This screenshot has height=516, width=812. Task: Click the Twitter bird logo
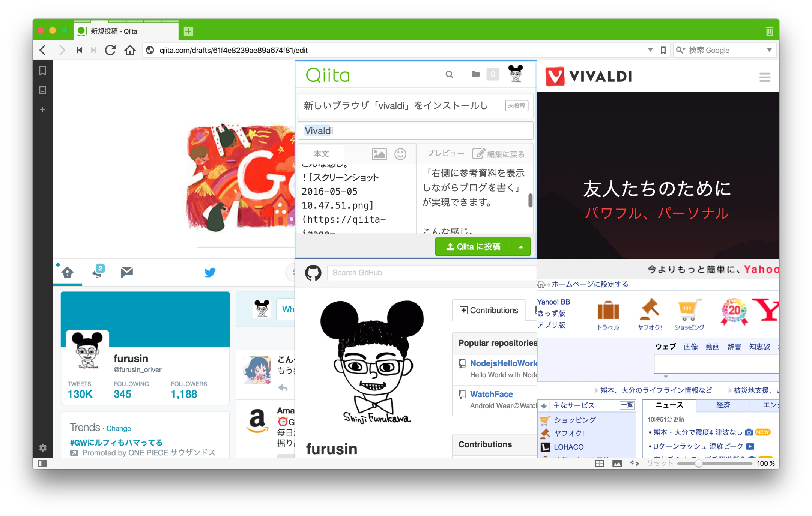point(210,272)
